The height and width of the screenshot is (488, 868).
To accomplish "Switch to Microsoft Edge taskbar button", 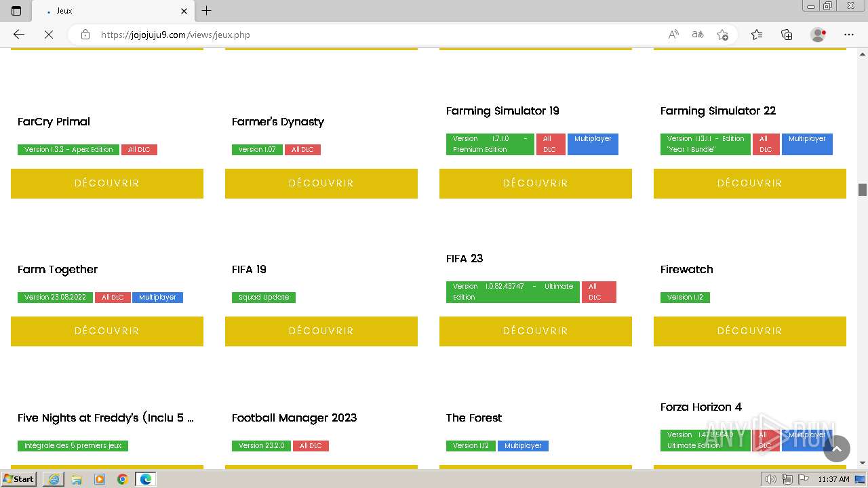I will pos(146,479).
